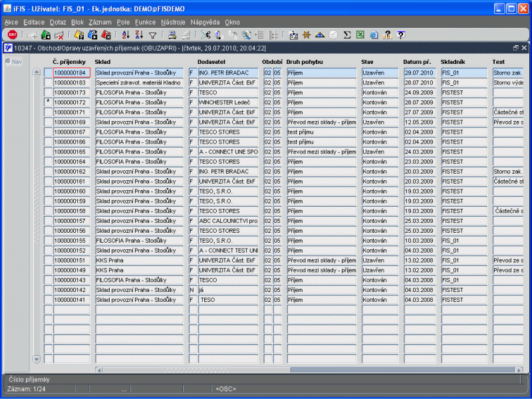Click the record list scroll-down arrow

[37, 358]
